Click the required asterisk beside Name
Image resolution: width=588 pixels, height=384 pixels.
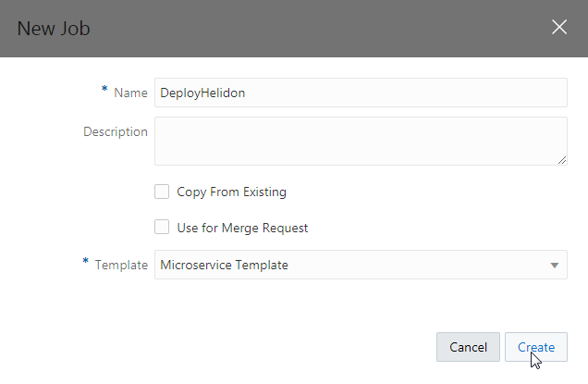104,91
